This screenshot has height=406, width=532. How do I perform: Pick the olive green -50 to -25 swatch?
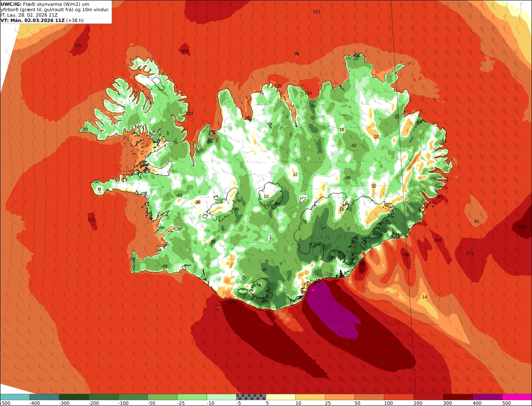coord(163,397)
